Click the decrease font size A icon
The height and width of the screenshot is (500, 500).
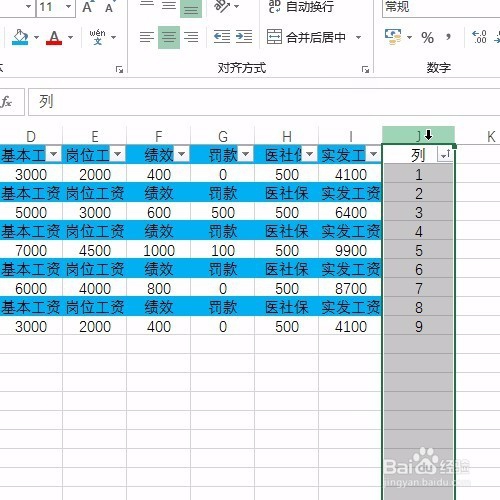point(109,7)
